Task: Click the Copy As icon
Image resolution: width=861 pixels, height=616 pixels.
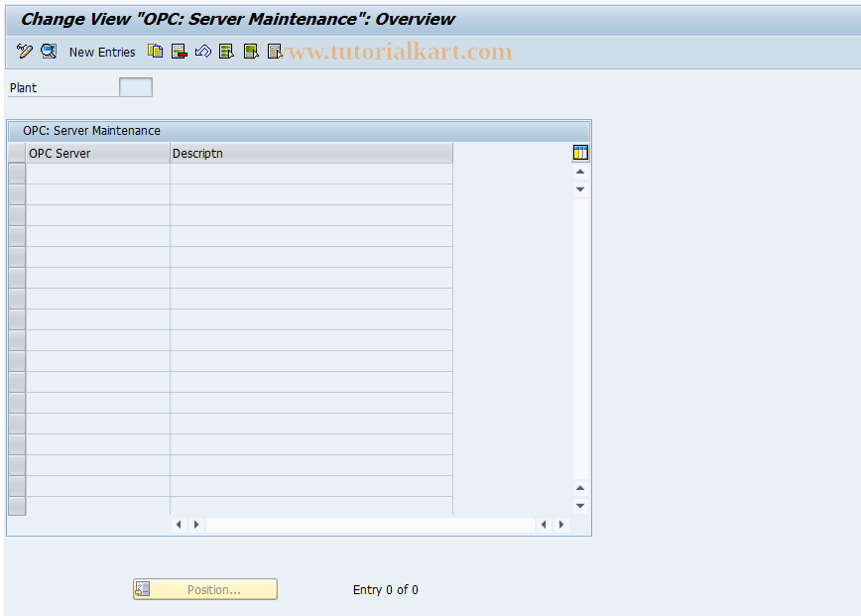Action: [156, 52]
